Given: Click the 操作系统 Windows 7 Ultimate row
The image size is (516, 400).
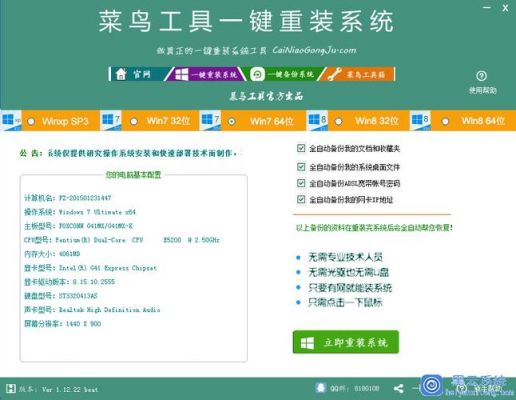Looking at the screenshot, I should point(80,212).
